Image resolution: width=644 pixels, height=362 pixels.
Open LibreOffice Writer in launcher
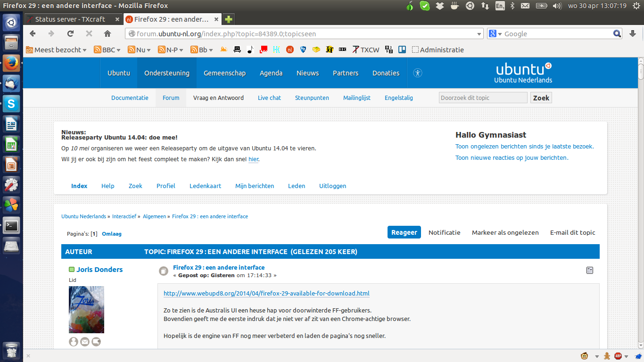click(x=11, y=124)
